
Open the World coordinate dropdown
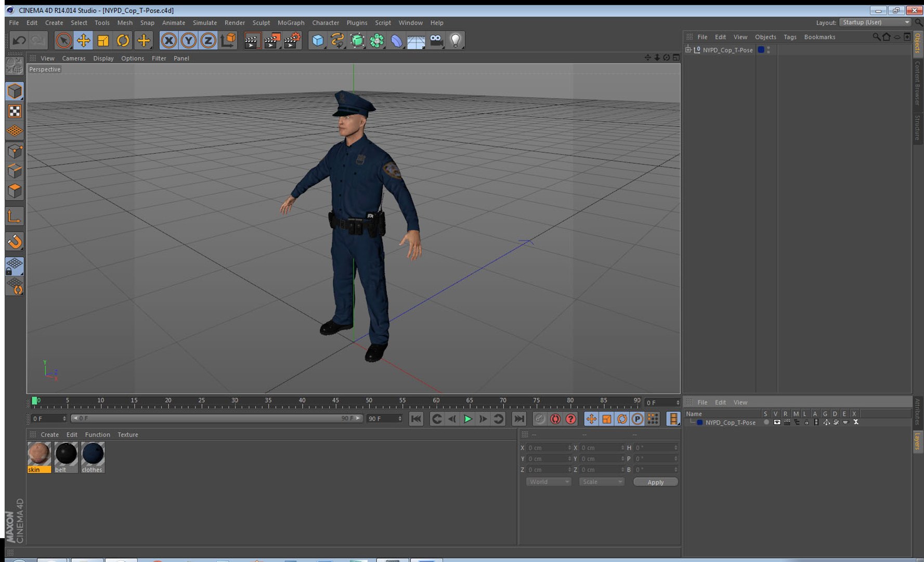coord(549,482)
